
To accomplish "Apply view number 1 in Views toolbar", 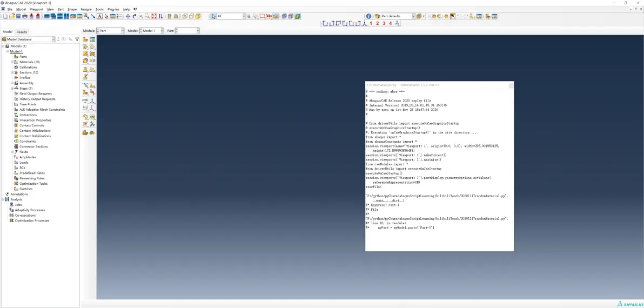I will (x=371, y=23).
